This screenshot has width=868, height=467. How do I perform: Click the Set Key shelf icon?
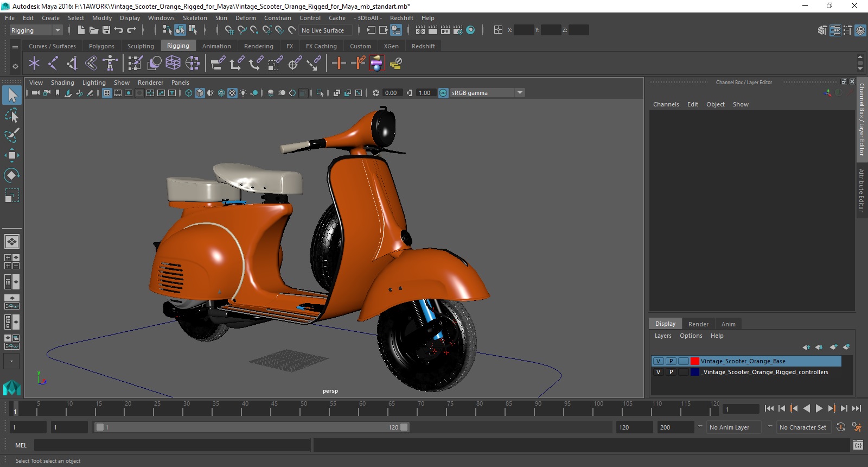pyautogui.click(x=339, y=64)
